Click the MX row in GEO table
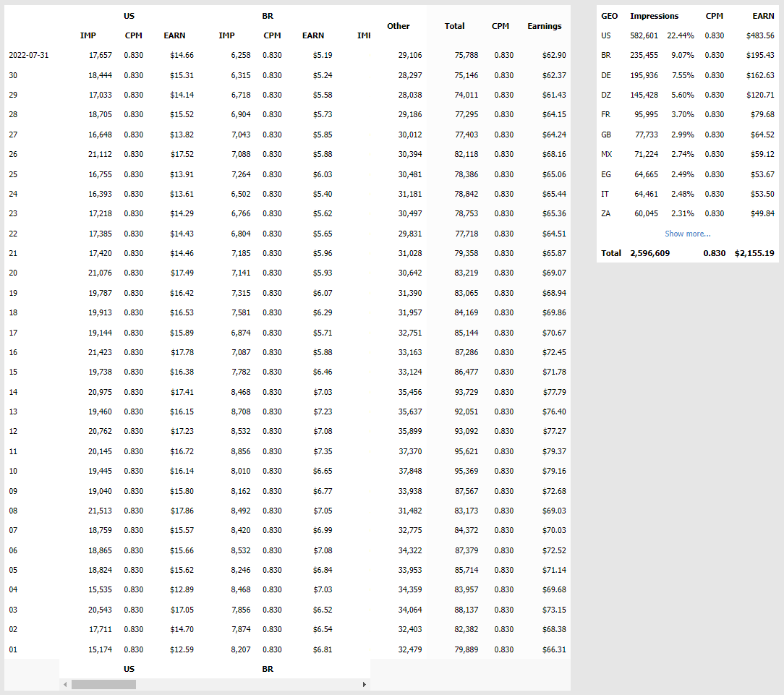784x695 pixels. point(688,154)
